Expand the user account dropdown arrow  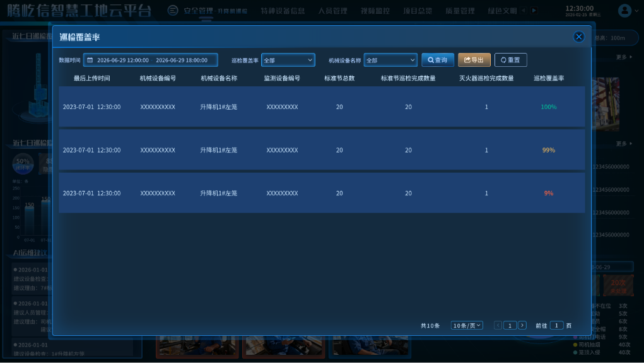click(x=637, y=11)
